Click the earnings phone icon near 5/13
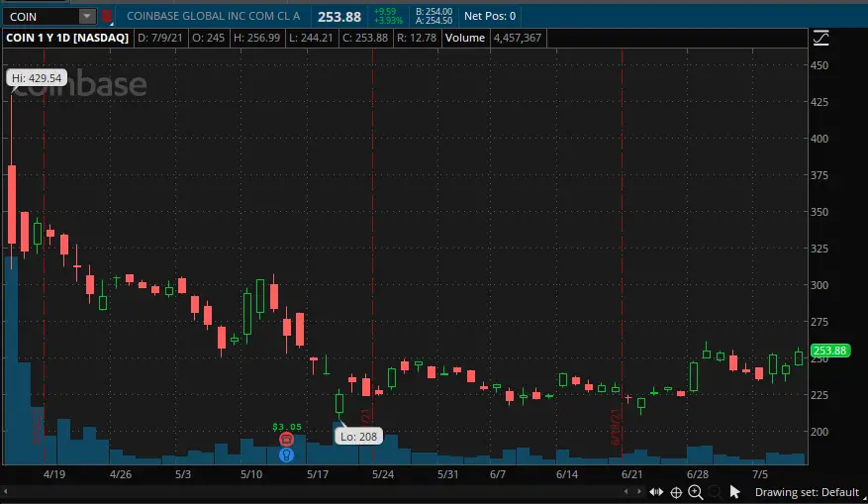Viewport: 868px width, 504px height. coord(286,440)
